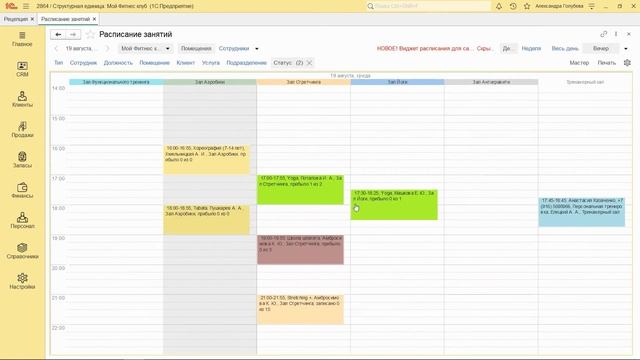Click the Печать button

point(607,62)
